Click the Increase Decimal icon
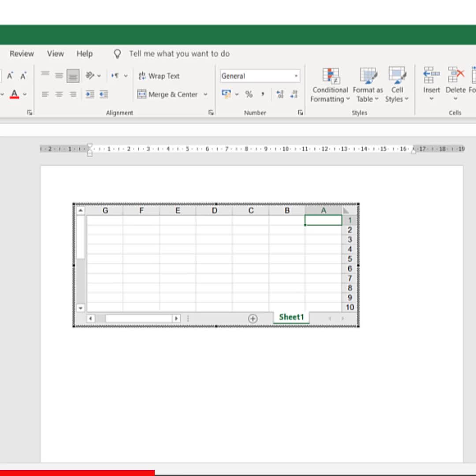Image resolution: width=476 pixels, height=476 pixels. tap(280, 94)
